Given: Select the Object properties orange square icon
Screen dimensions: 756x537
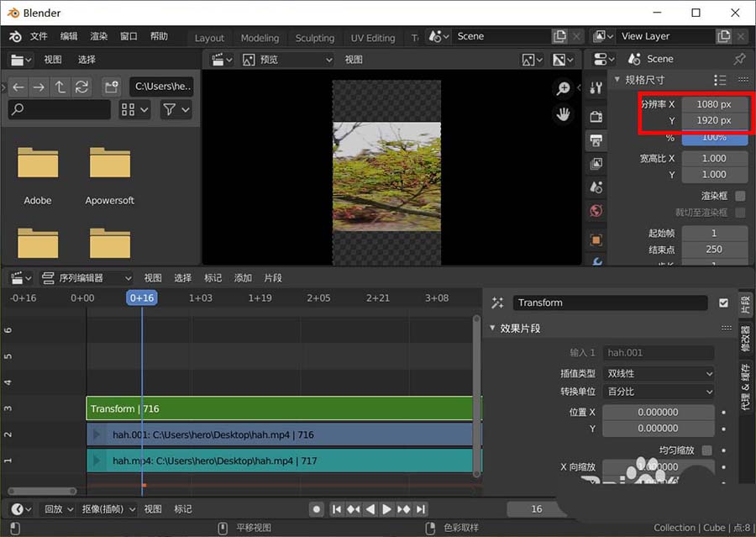Looking at the screenshot, I should pos(596,240).
